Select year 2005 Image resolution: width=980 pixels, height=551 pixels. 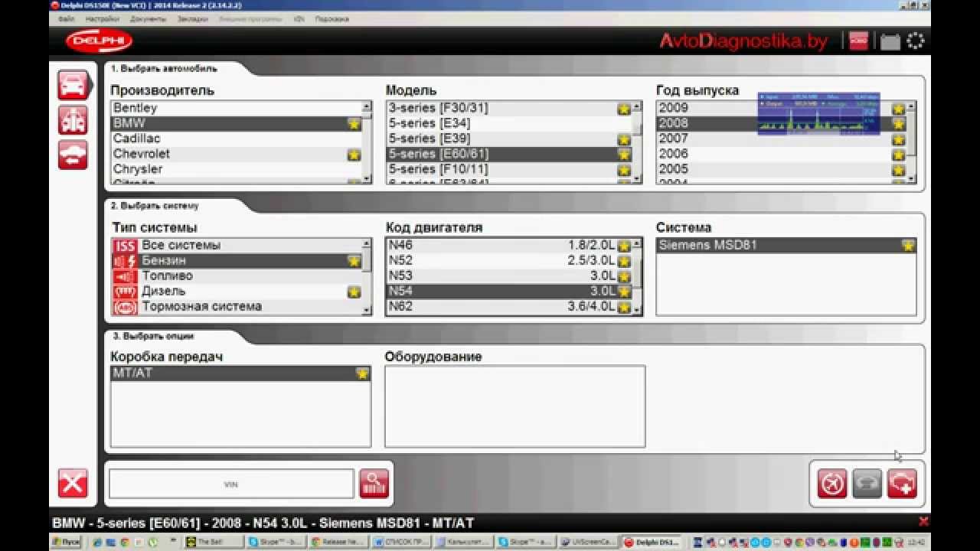point(781,169)
